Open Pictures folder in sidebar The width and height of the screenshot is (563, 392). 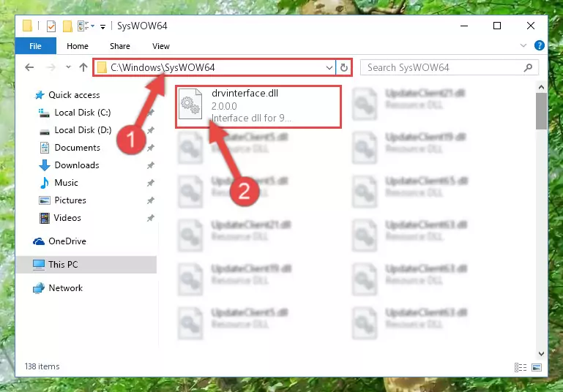70,200
